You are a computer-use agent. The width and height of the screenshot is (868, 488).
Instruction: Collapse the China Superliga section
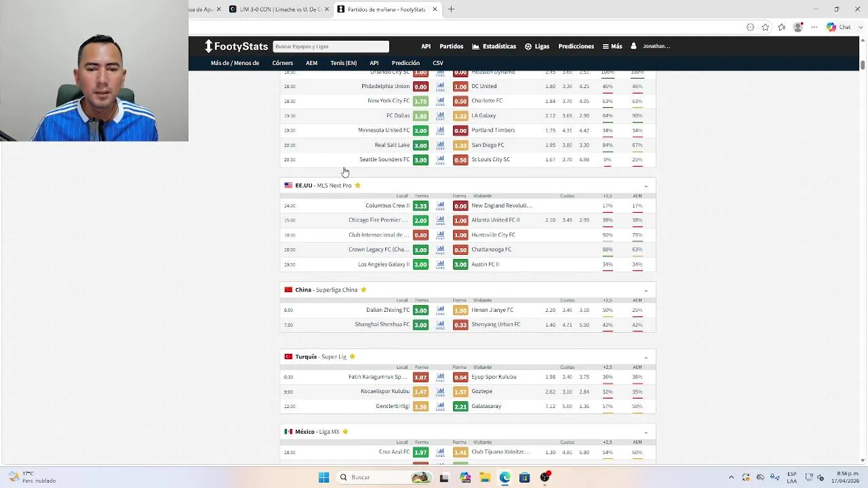click(x=646, y=290)
